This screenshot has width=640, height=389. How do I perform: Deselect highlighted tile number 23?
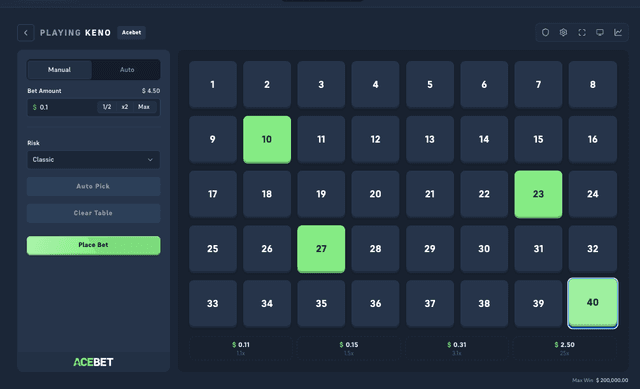(538, 194)
